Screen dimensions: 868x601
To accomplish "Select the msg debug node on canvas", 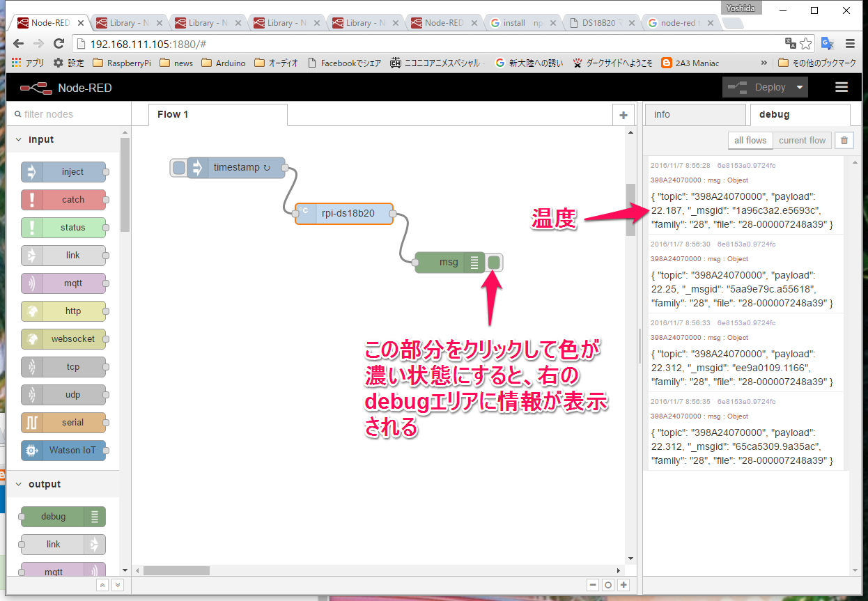I will (x=449, y=263).
